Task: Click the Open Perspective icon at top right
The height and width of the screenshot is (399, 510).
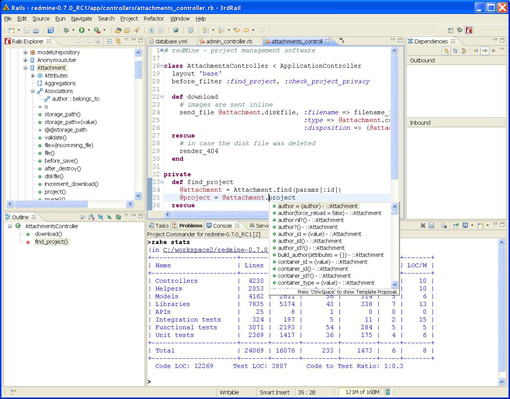Action: (x=451, y=30)
